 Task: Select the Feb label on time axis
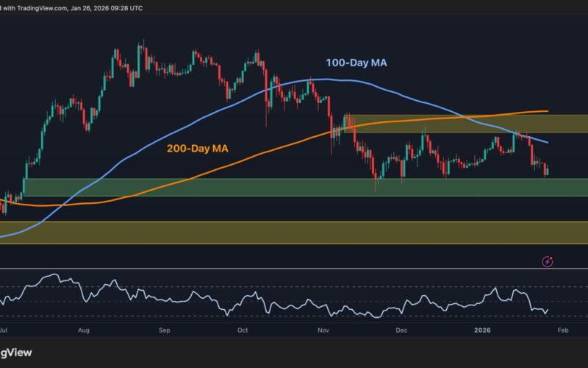[x=562, y=331]
